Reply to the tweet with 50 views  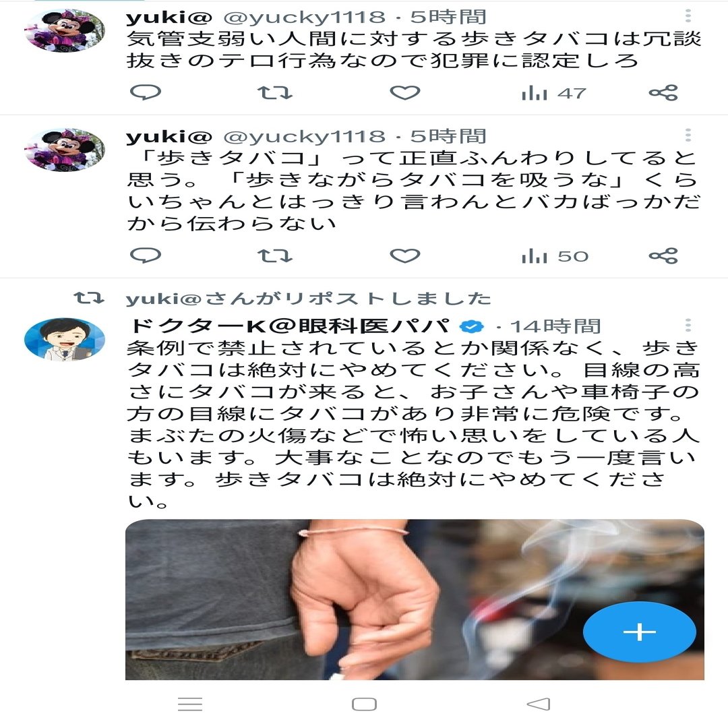(146, 255)
